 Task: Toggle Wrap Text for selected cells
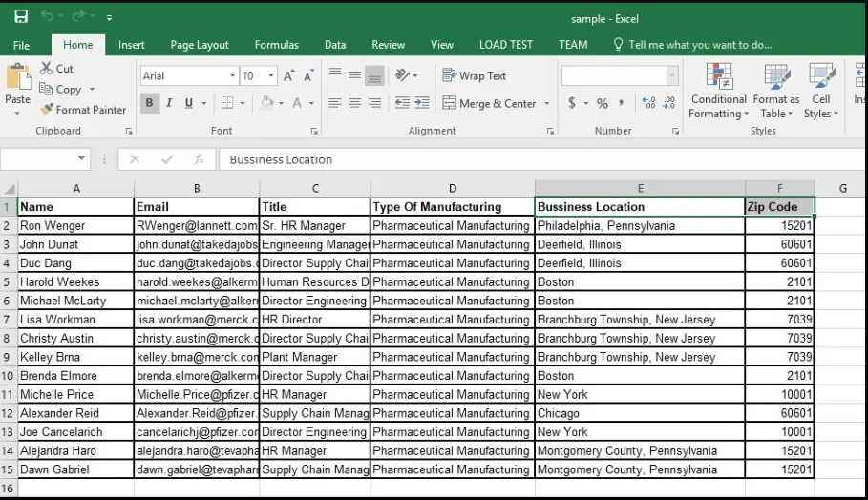[474, 76]
